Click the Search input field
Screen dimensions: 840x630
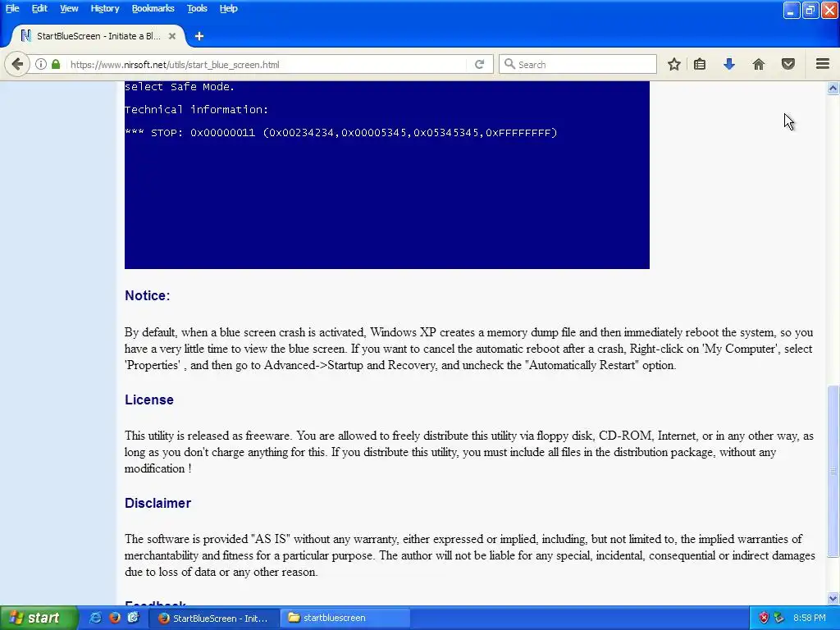[x=577, y=64]
